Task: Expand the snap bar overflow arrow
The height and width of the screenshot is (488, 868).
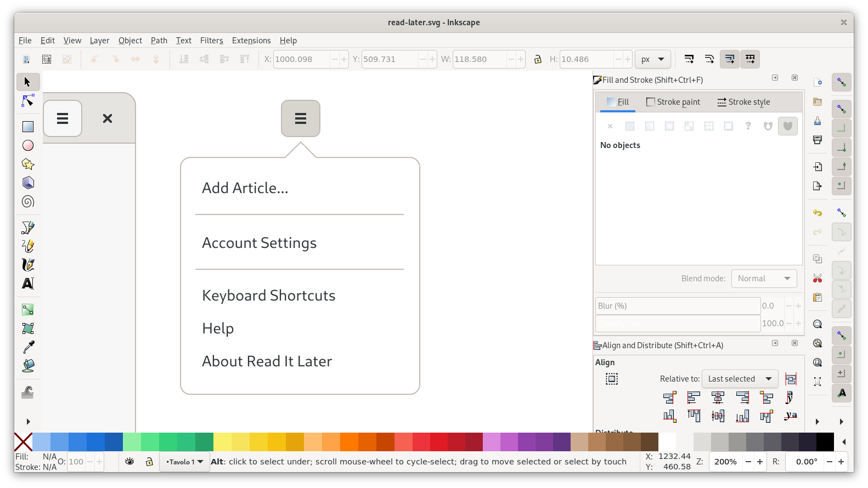Action: point(842,422)
